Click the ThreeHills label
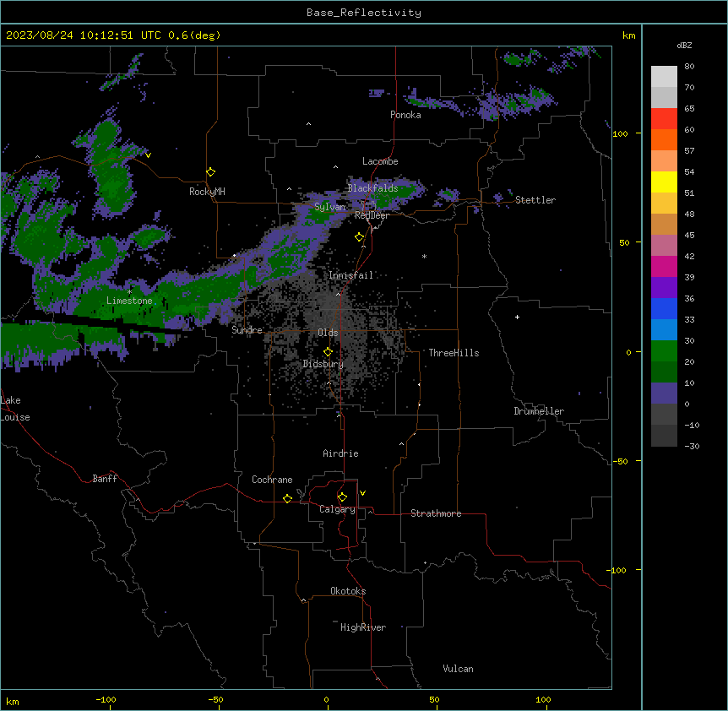This screenshot has width=728, height=711. [454, 353]
